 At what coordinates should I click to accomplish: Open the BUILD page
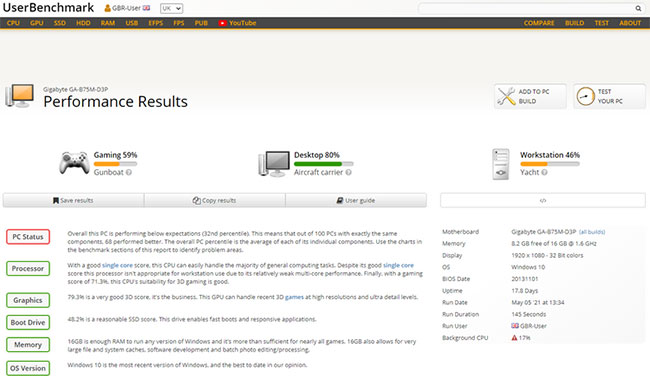click(x=575, y=23)
